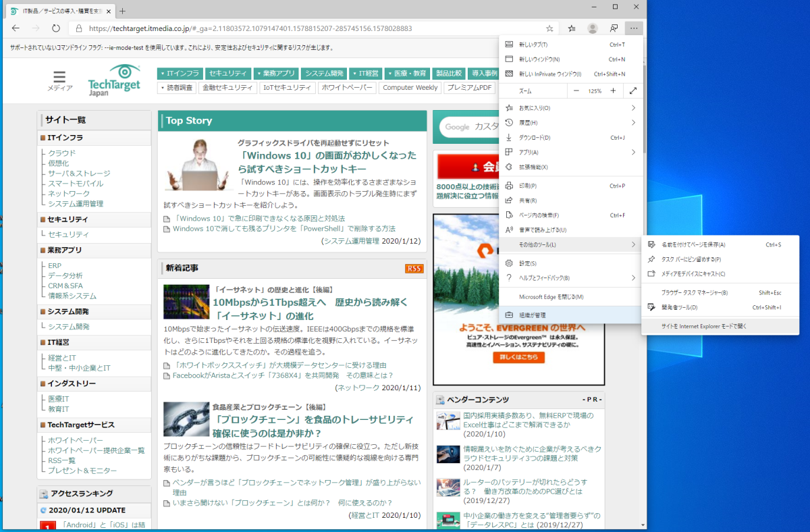Reload the page with refresh icon
Image resolution: width=810 pixels, height=532 pixels.
pos(56,28)
